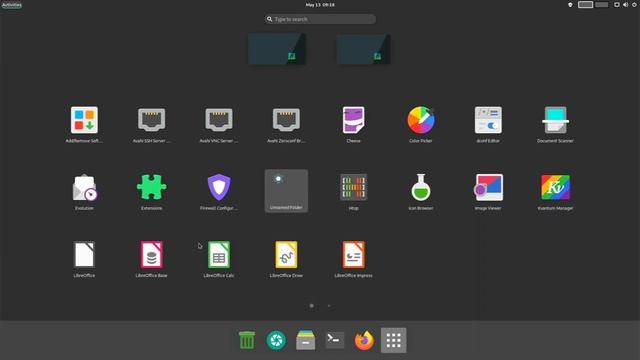
Task: Open Files manager from dock
Action: [306, 340]
